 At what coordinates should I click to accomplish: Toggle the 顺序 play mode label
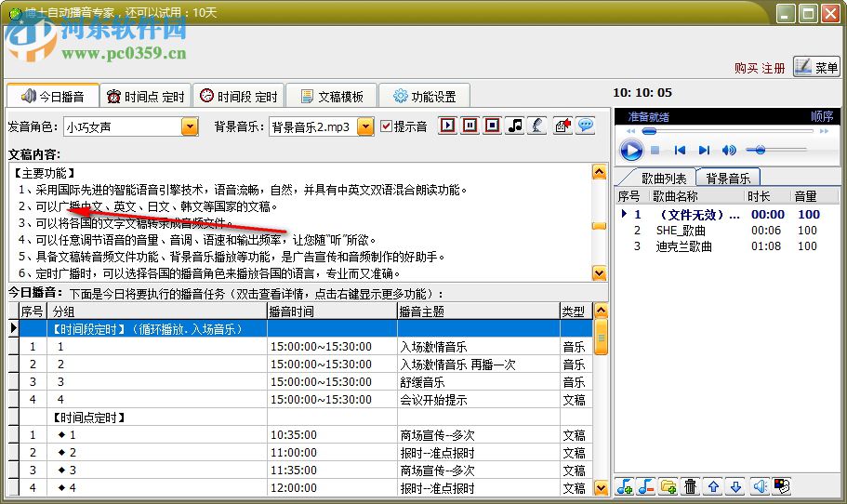[822, 116]
